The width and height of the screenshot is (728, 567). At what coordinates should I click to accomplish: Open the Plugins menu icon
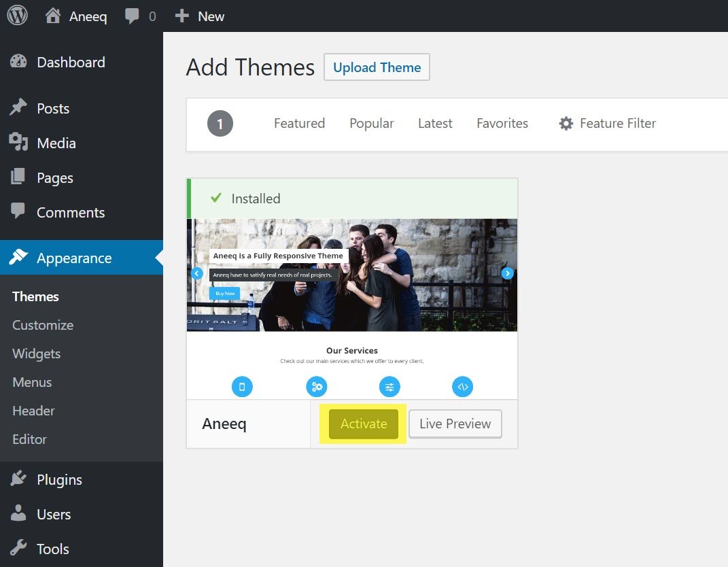(x=18, y=479)
